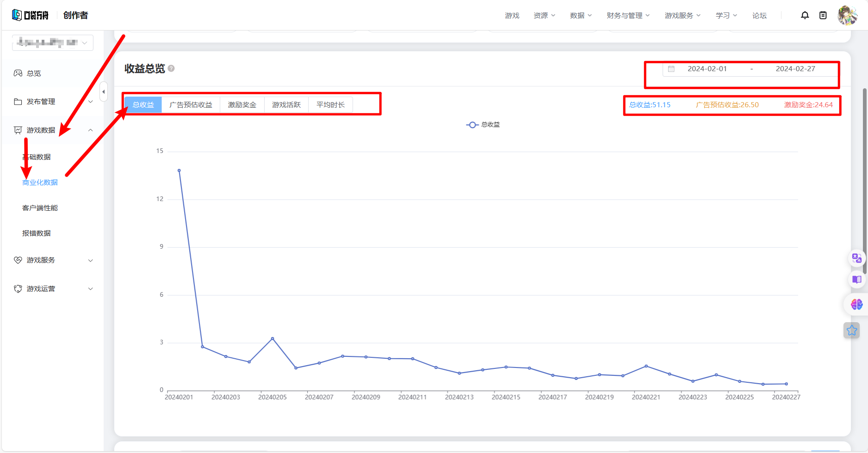868x453 pixels.
Task: Toggle the 总收益 legend series marker
Action: 472,125
